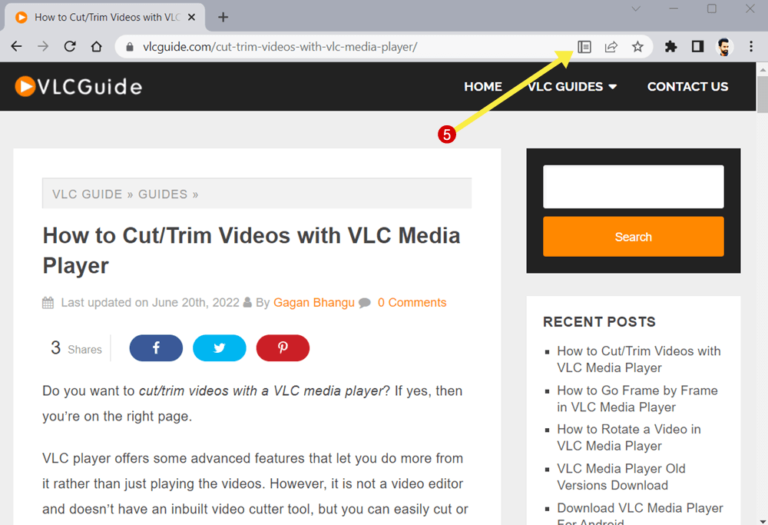This screenshot has height=525, width=768.
Task: Click the article title heading
Action: (251, 250)
